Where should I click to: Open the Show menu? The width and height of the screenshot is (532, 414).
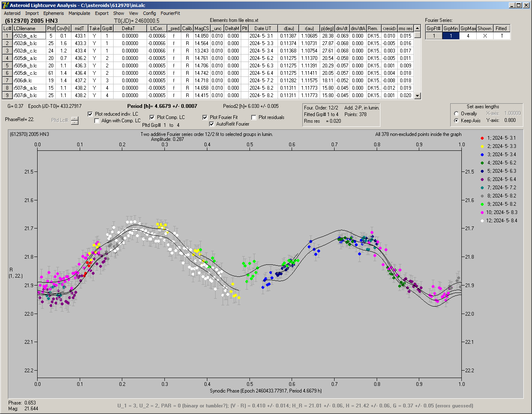[119, 13]
